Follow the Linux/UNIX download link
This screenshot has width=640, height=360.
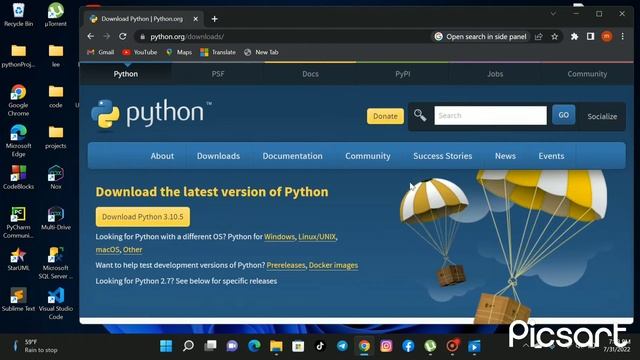coord(317,237)
